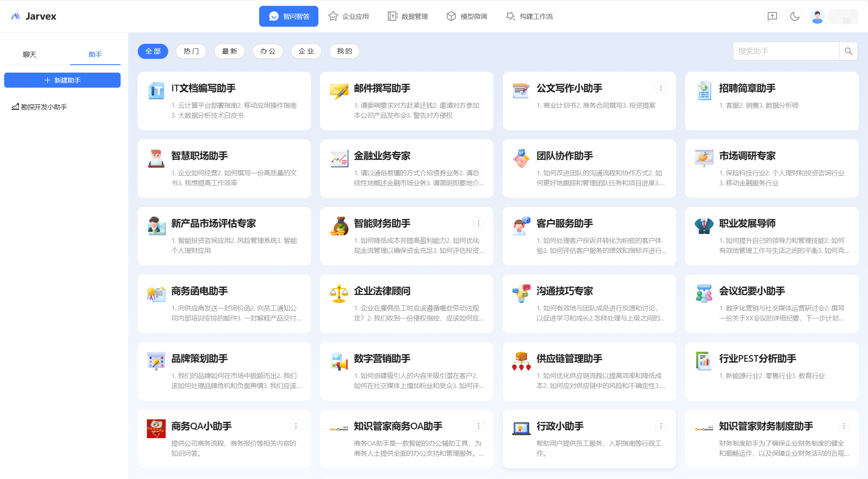Expand more options on 公文写作小助手 card
Viewport: 868px width, 479px height.
(x=661, y=88)
